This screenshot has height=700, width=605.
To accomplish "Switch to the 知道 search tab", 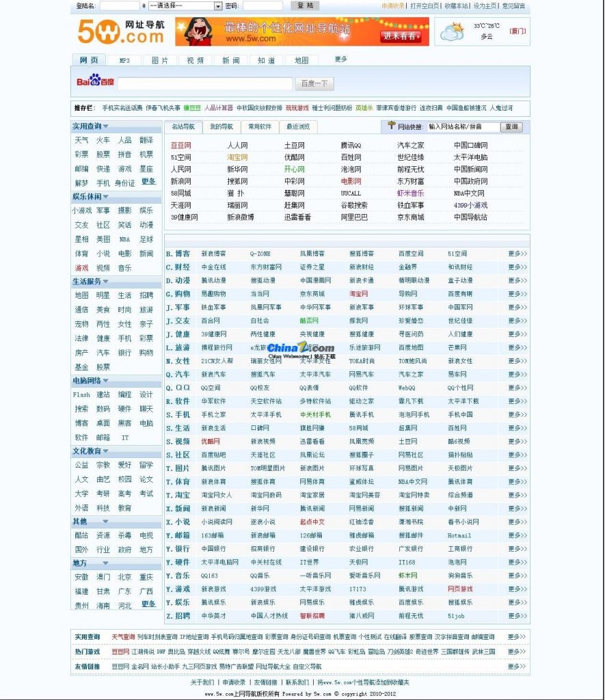I will 266,61.
